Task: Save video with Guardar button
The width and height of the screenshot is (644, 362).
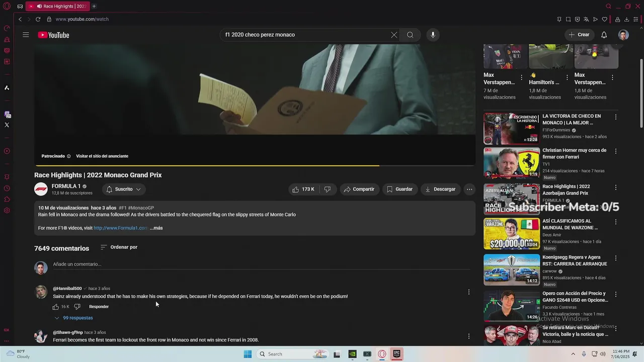Action: 400,189
